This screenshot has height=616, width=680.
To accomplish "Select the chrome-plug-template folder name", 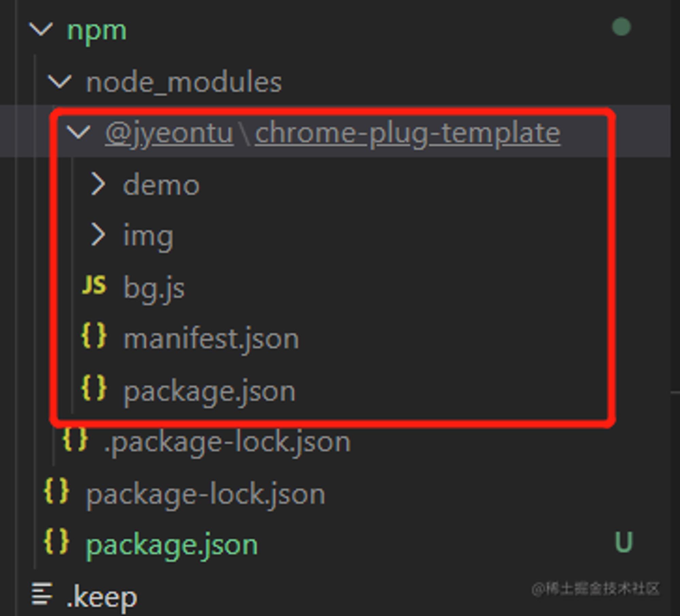I will 408,133.
